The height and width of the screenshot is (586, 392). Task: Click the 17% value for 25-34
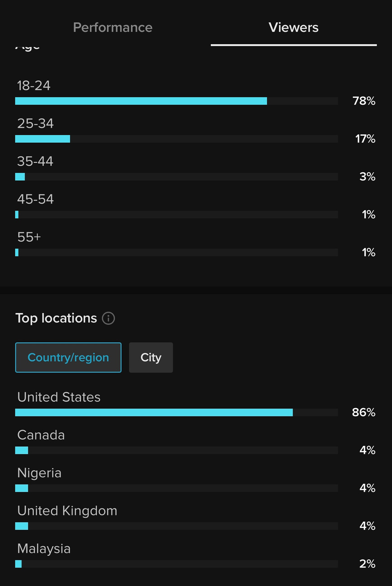[365, 139]
